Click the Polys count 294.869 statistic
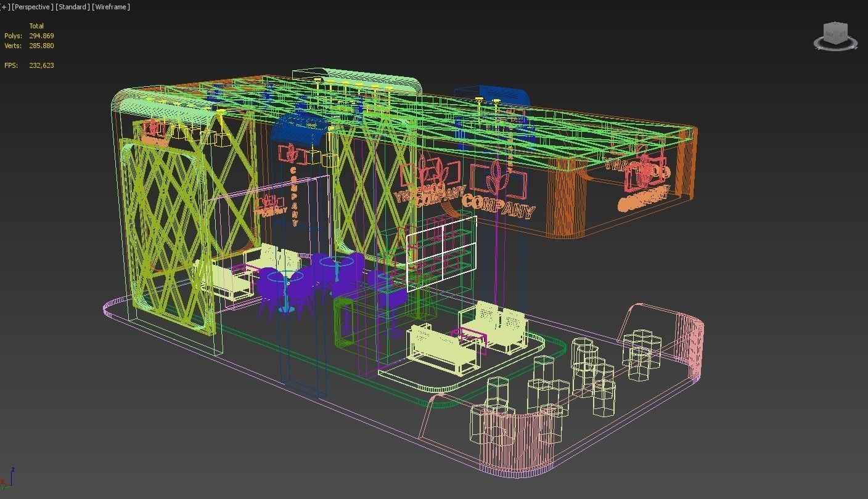This screenshot has height=499, width=868. pos(41,36)
